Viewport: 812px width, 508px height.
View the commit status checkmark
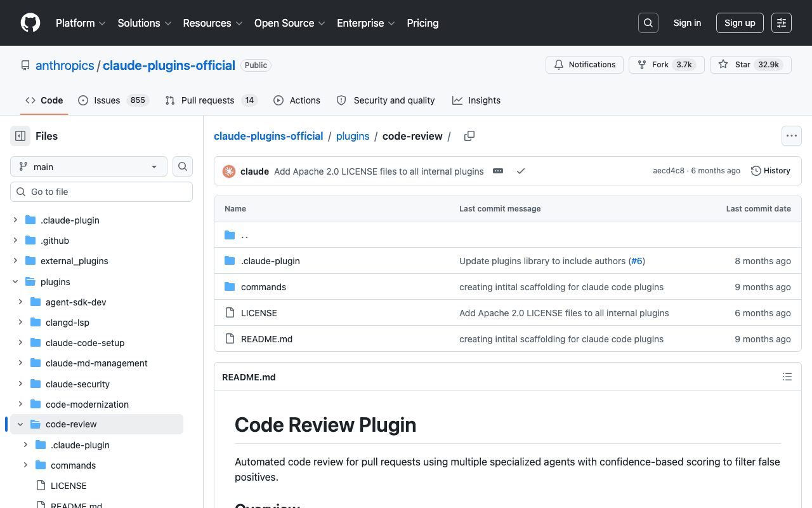(521, 171)
